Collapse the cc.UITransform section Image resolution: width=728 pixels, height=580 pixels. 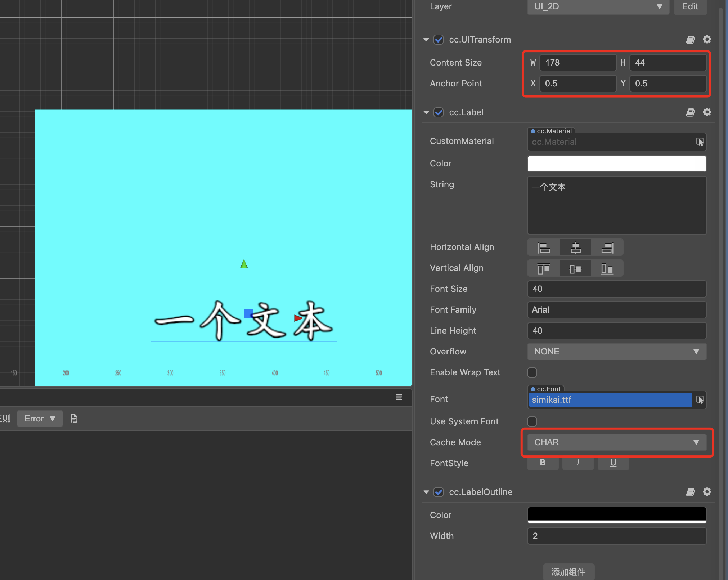[x=426, y=40]
